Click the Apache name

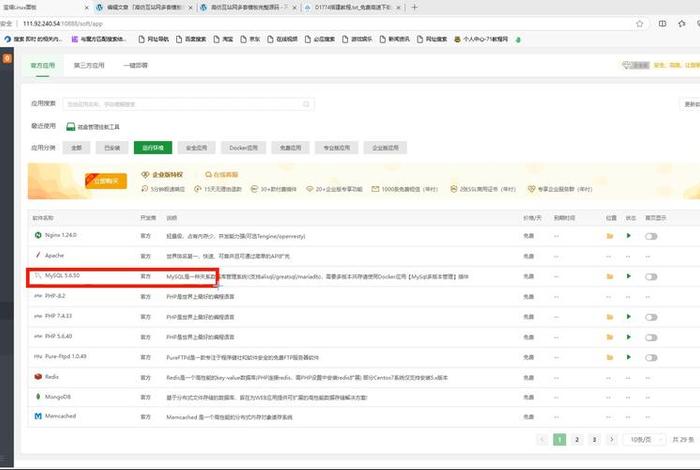tap(54, 255)
